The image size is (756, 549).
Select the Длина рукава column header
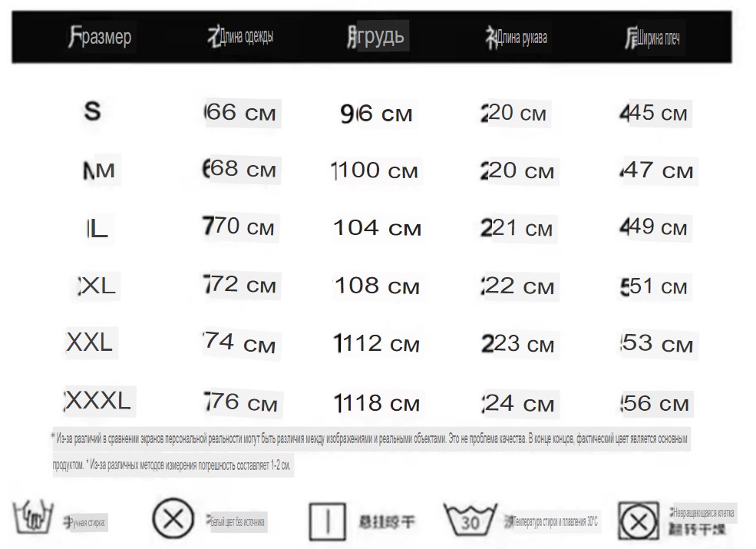[x=517, y=38]
